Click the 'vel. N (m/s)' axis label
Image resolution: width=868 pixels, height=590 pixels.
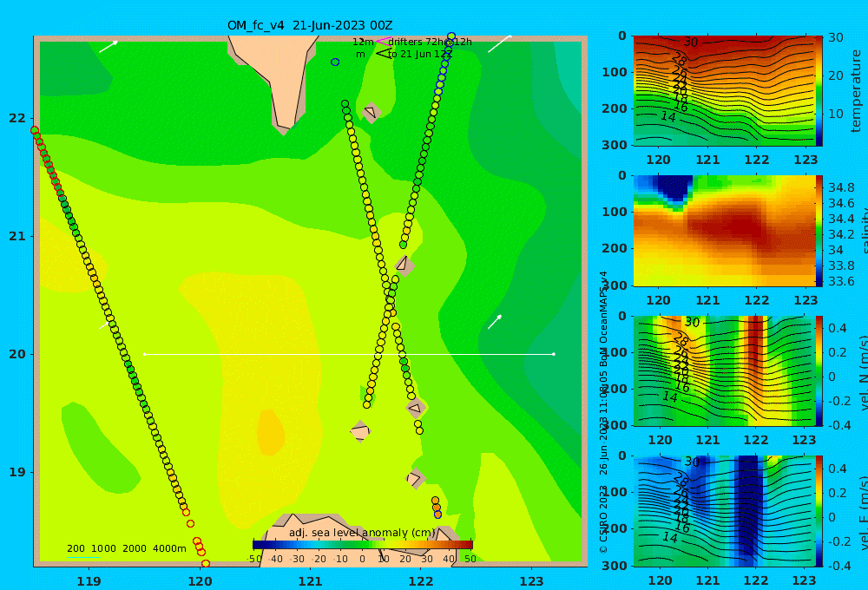pyautogui.click(x=864, y=373)
